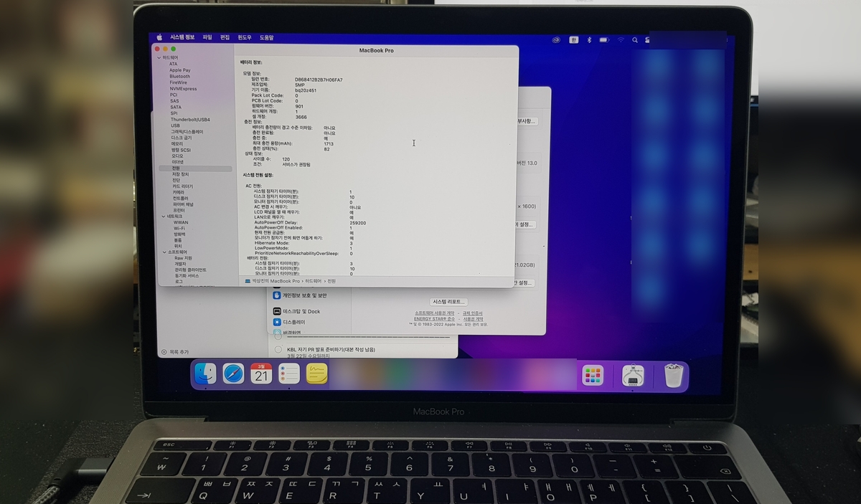The image size is (861, 504).
Task: Select SPI in hardware sidebar
Action: [174, 113]
